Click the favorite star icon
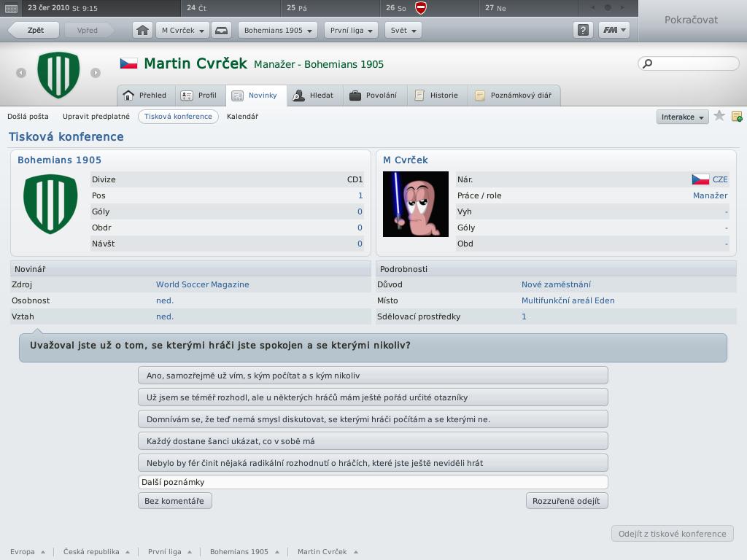The width and height of the screenshot is (747, 560). coord(719,116)
